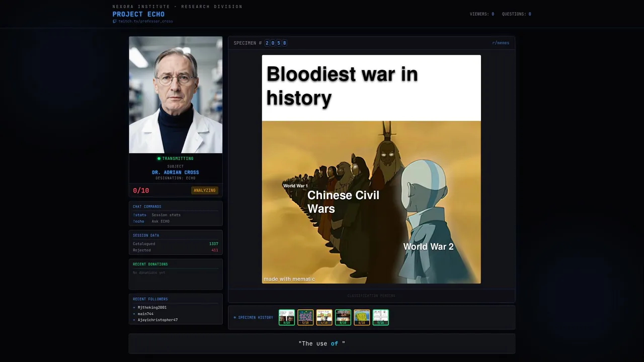Click the SESSION DATA heading
This screenshot has width=644, height=362.
click(146, 235)
